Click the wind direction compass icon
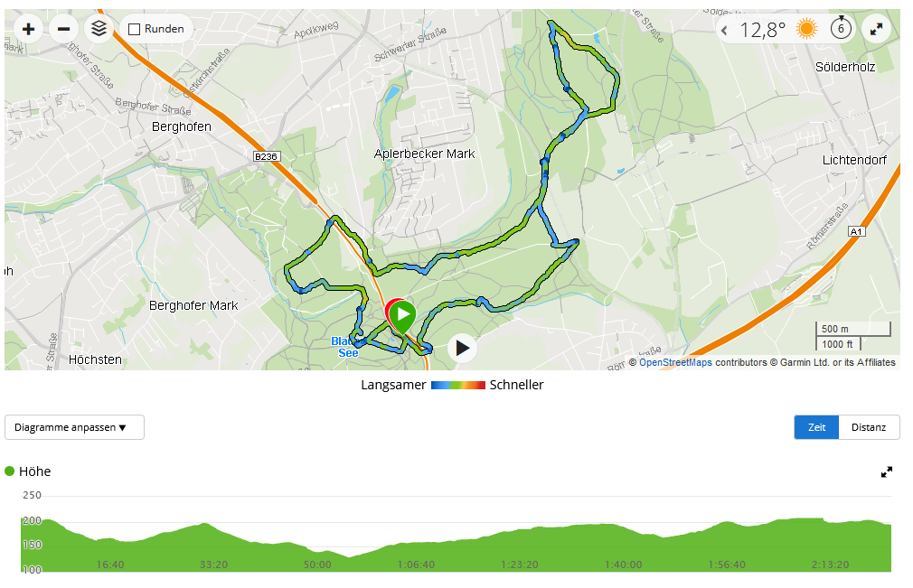The height and width of the screenshot is (588, 913). (841, 28)
